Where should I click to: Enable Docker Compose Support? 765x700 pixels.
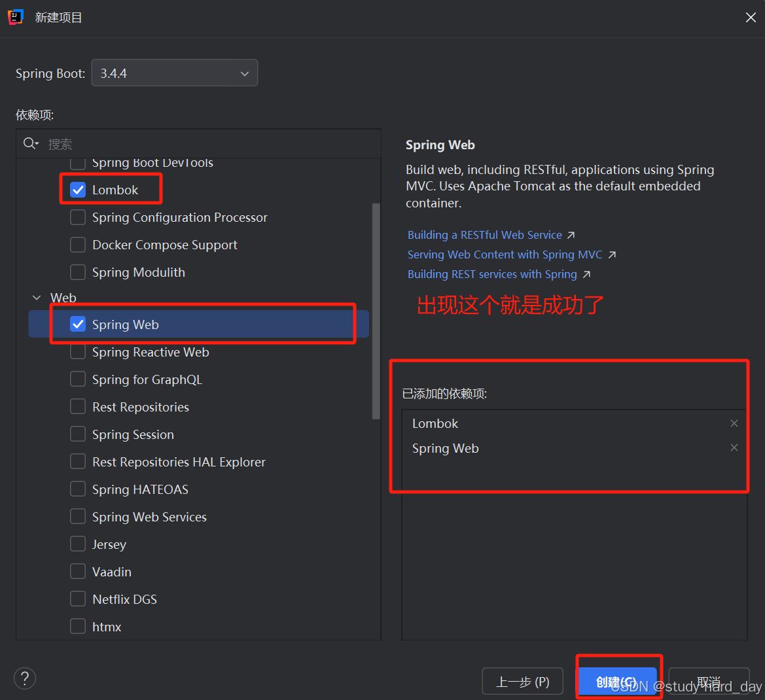pos(78,245)
